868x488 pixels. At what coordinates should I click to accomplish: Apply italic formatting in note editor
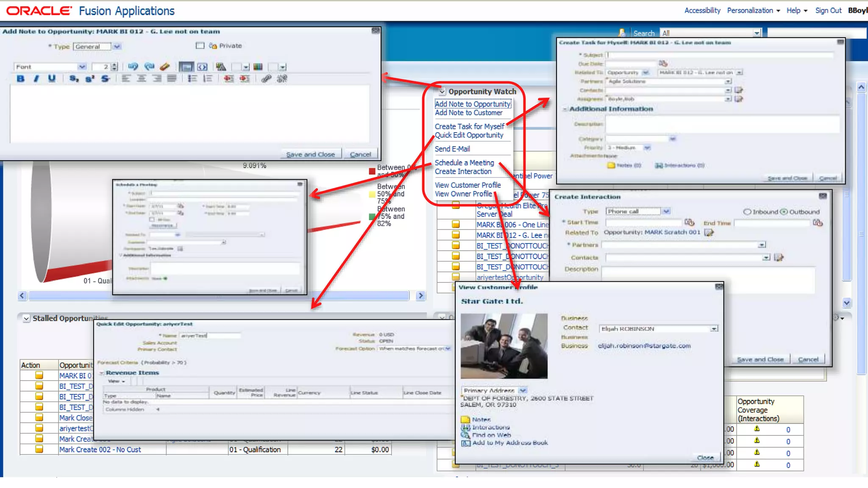36,79
